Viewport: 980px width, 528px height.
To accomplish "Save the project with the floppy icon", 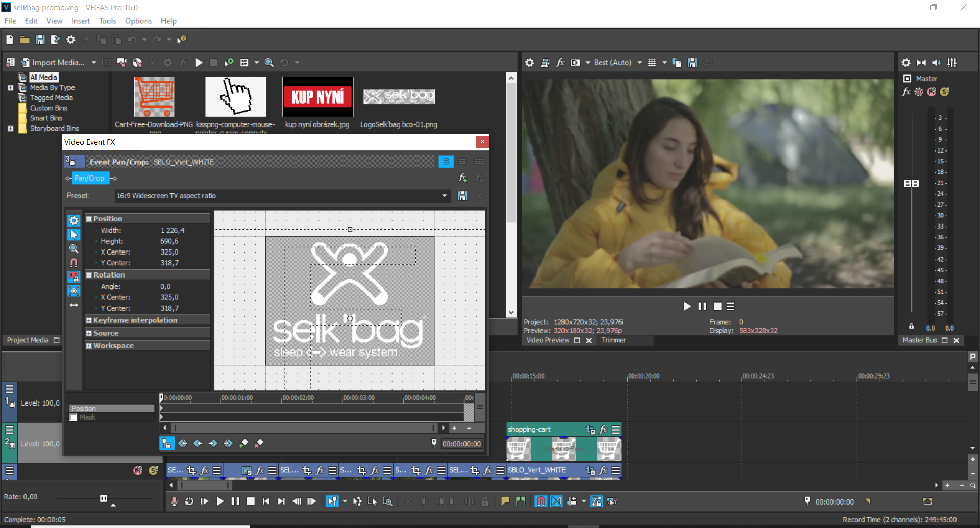I will tap(40, 40).
